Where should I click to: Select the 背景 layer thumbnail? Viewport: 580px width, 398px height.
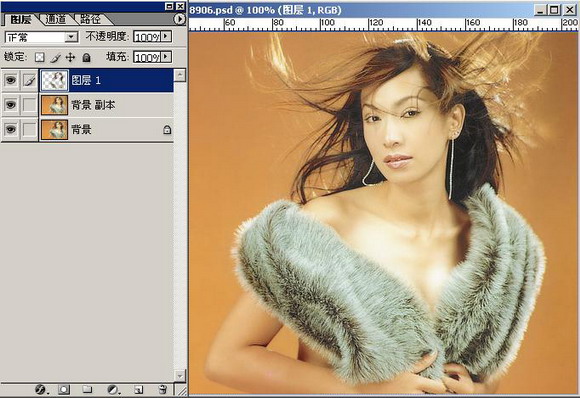54,129
